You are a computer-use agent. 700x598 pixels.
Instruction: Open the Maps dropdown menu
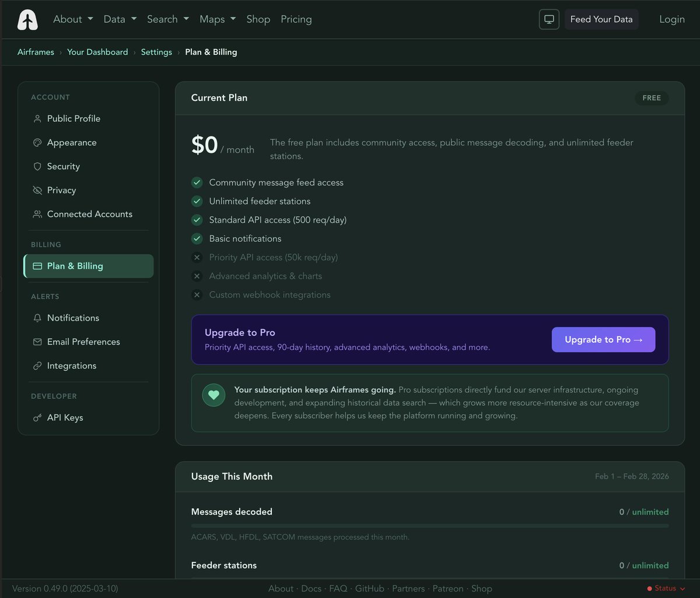click(218, 19)
